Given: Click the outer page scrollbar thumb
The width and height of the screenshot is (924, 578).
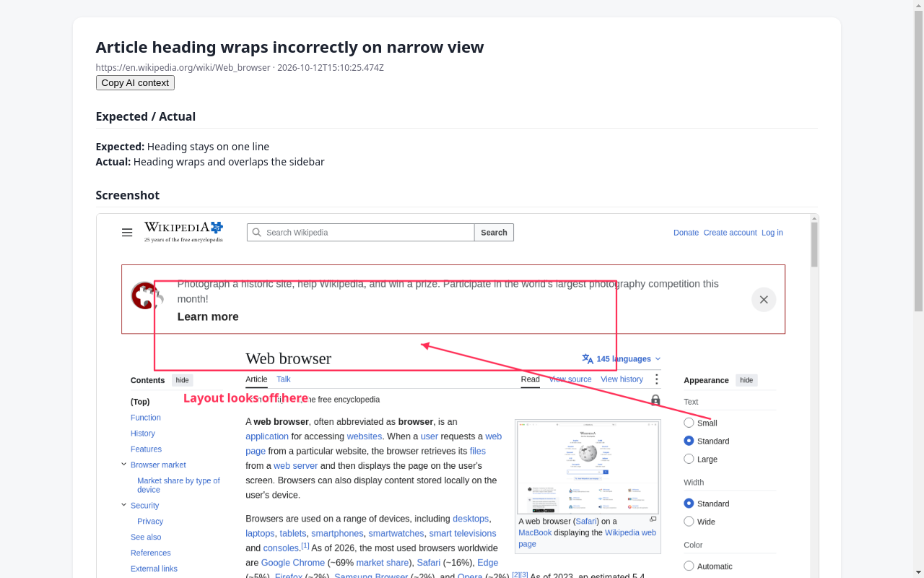Looking at the screenshot, I should pyautogui.click(x=918, y=160).
